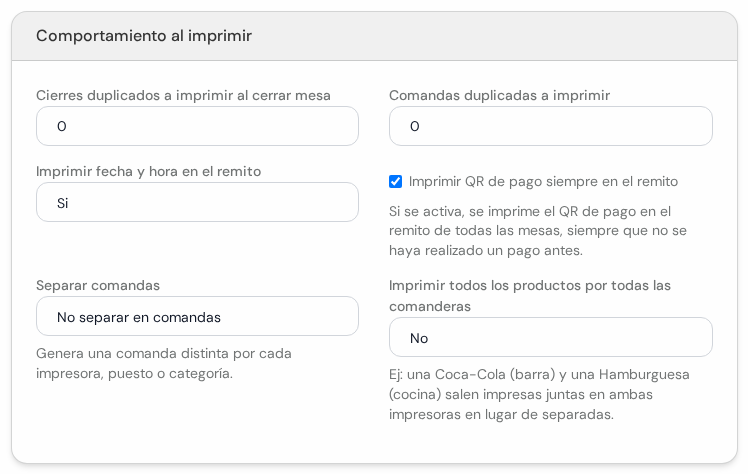Click the 'Comportamiento al imprimir' heading
The width and height of the screenshot is (748, 474).
point(144,36)
